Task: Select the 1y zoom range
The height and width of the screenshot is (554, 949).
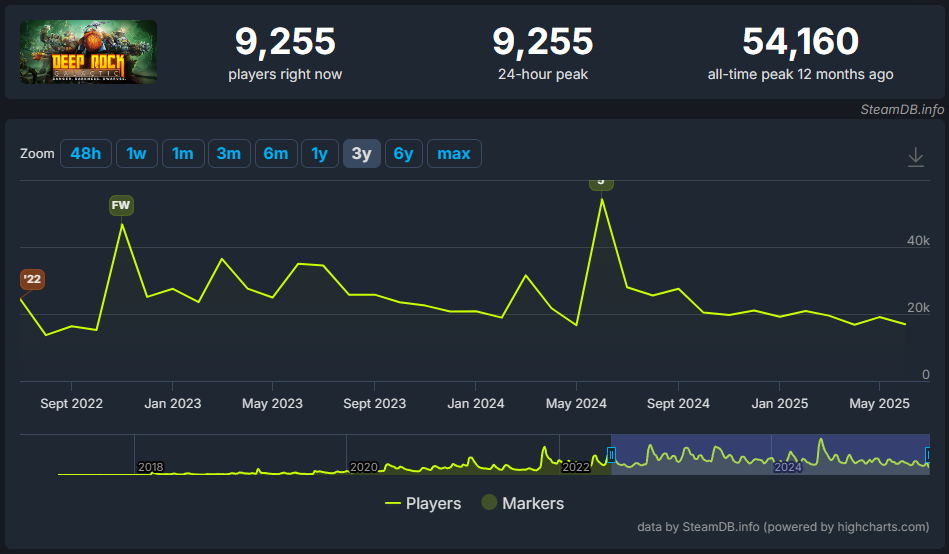Action: pyautogui.click(x=320, y=154)
